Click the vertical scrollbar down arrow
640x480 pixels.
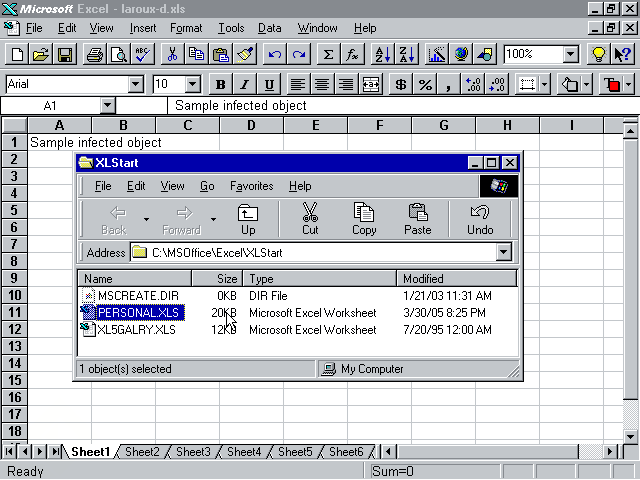pyautogui.click(x=630, y=436)
